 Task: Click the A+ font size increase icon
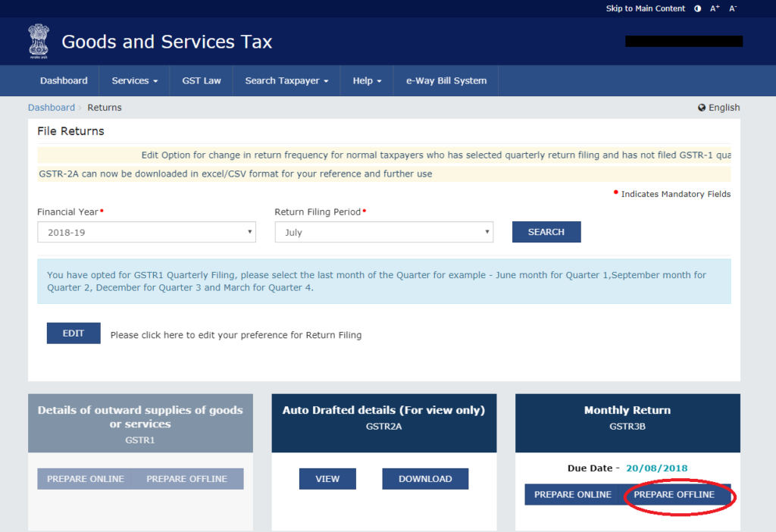click(x=714, y=8)
